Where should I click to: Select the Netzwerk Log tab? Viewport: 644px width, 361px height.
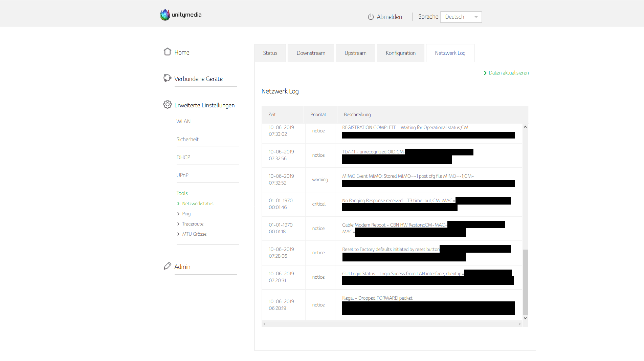(450, 53)
